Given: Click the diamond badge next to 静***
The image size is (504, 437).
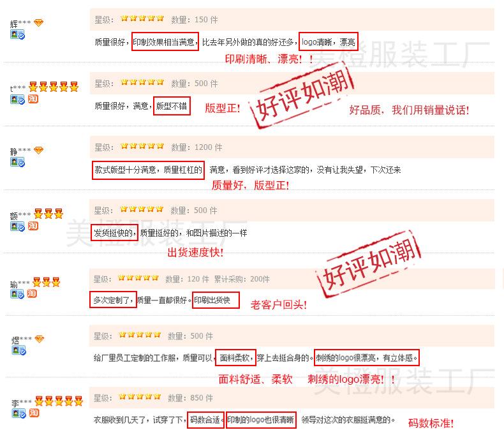Looking at the screenshot, I should point(38,150).
